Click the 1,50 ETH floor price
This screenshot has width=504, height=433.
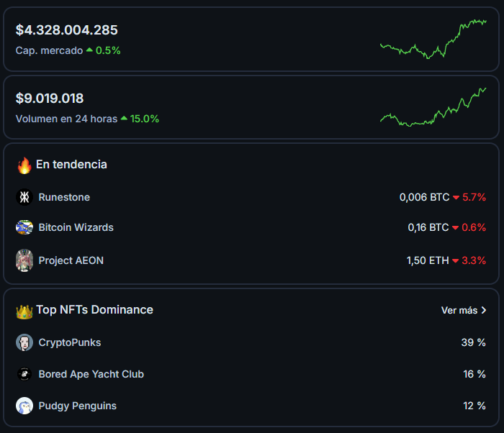pos(428,260)
